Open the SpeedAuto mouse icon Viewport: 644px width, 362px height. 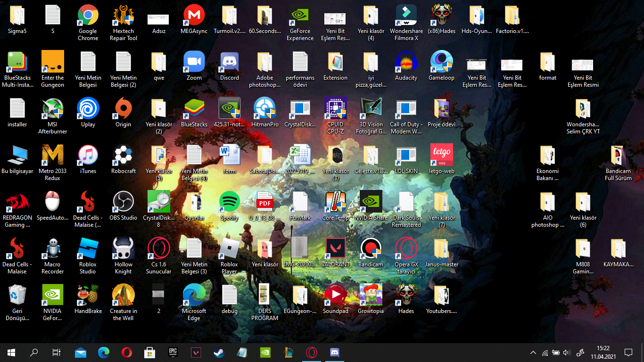tap(53, 206)
